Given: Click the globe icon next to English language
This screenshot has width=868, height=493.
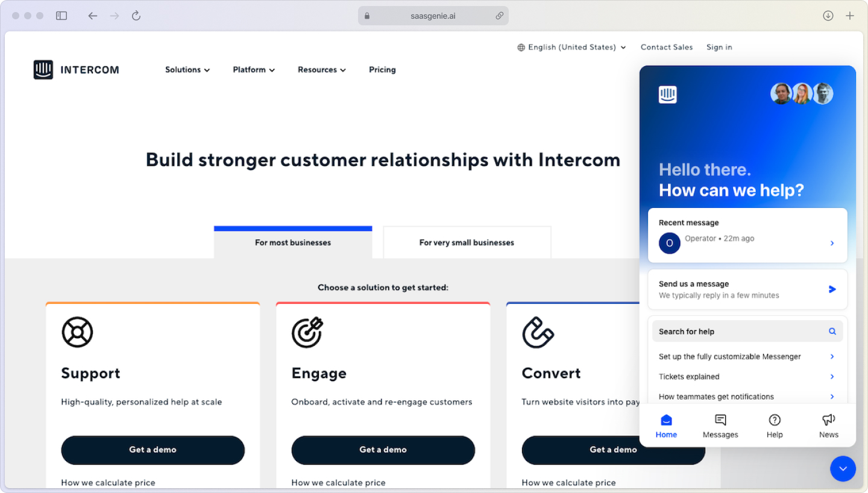Looking at the screenshot, I should coord(521,47).
